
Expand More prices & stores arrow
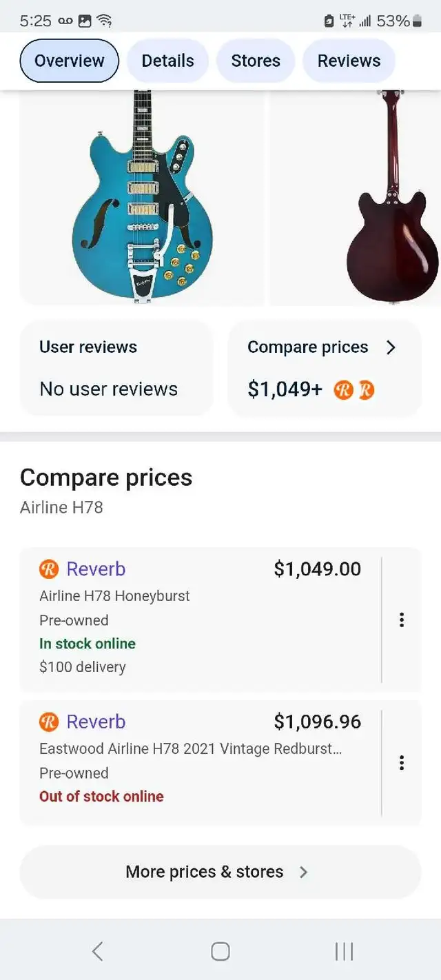coord(303,872)
